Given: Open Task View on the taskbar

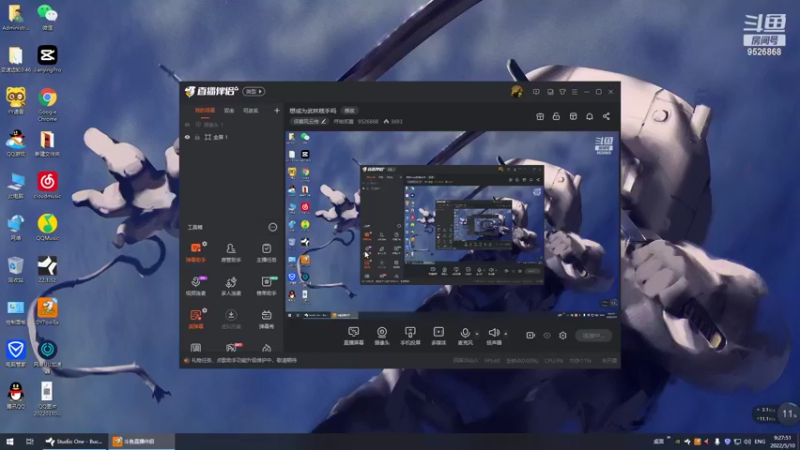Looking at the screenshot, I should point(30,441).
